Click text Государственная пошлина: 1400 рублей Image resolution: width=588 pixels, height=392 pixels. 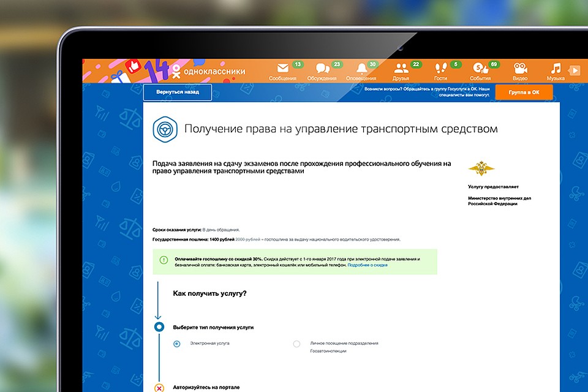click(x=194, y=239)
